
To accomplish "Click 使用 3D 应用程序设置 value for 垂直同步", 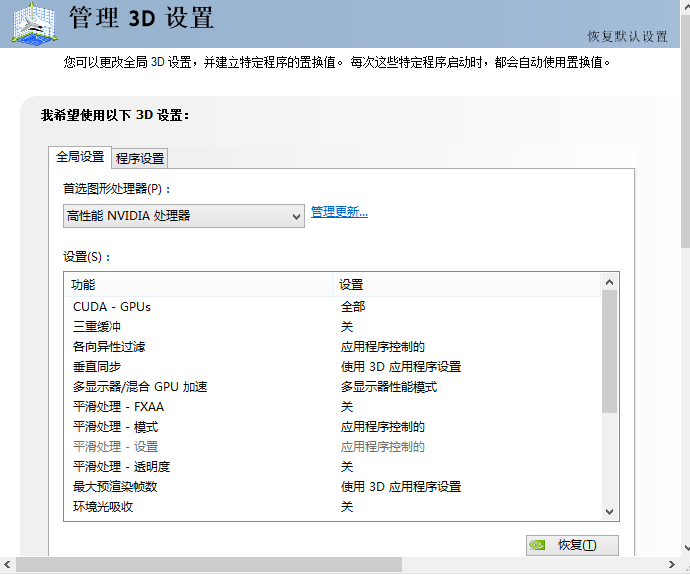I will tap(401, 367).
